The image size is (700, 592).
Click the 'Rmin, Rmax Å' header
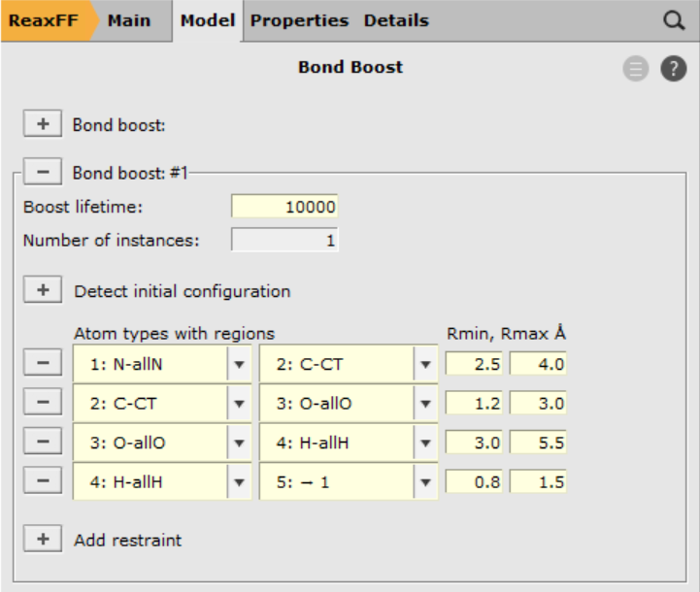506,333
